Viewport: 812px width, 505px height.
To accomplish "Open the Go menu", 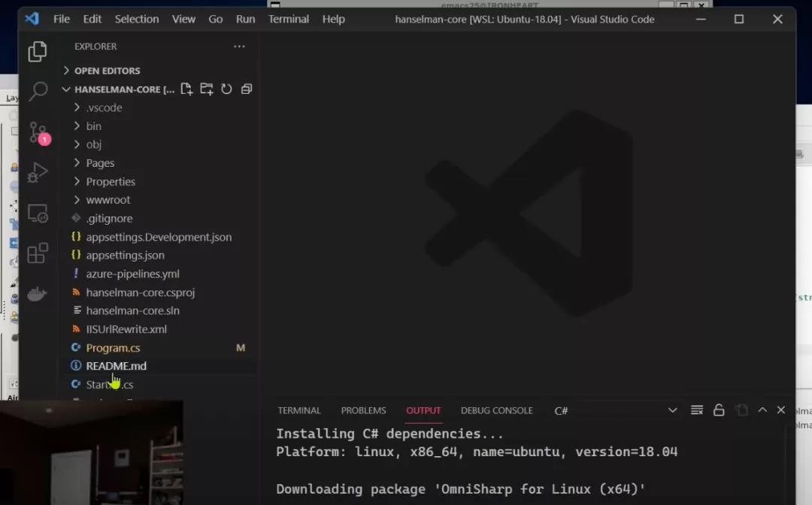I will click(x=216, y=19).
